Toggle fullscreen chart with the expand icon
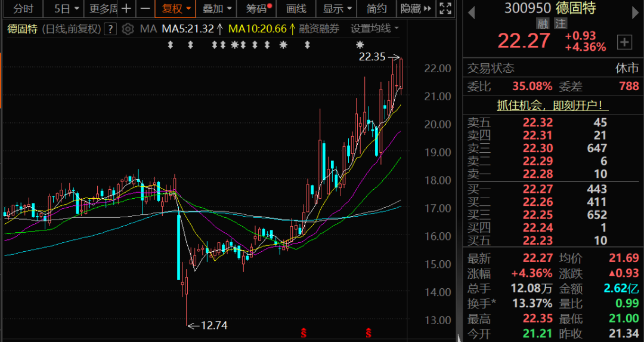 [445, 9]
